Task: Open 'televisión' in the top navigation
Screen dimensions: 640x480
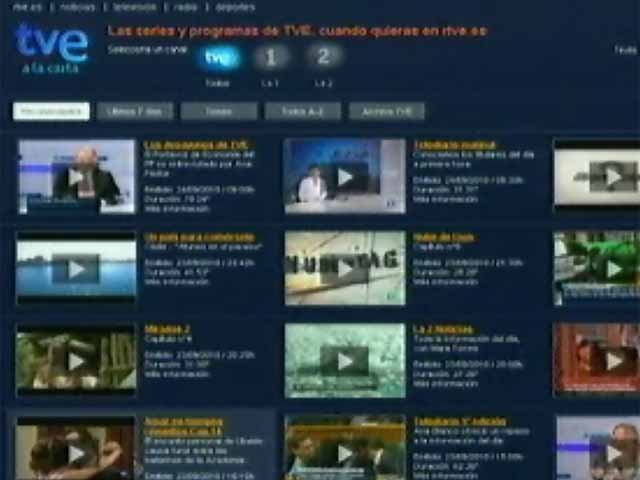Action: click(134, 6)
